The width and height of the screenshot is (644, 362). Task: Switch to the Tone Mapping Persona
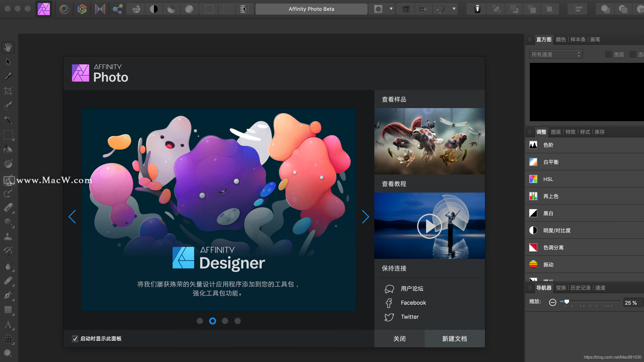[x=100, y=9]
